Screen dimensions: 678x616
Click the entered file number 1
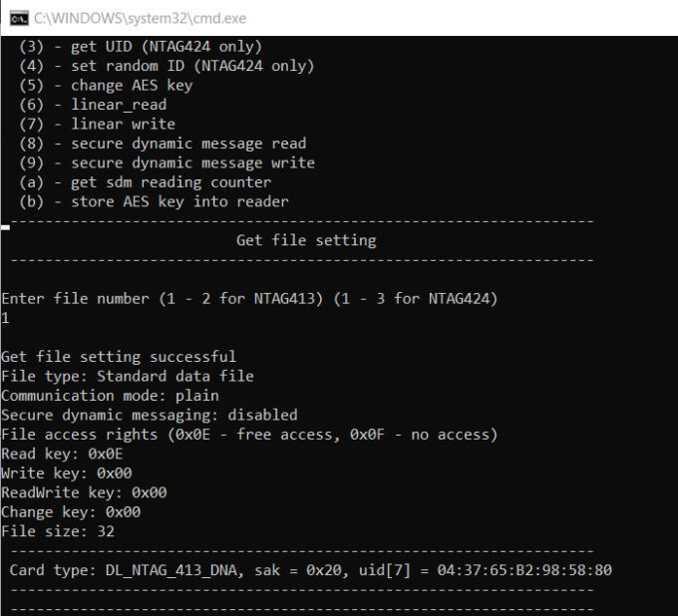5,318
